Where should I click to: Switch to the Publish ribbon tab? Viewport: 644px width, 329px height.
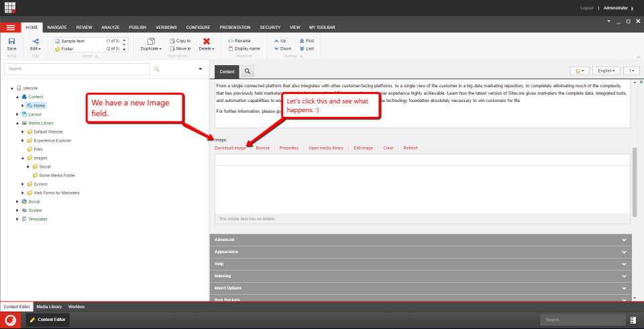coord(138,28)
